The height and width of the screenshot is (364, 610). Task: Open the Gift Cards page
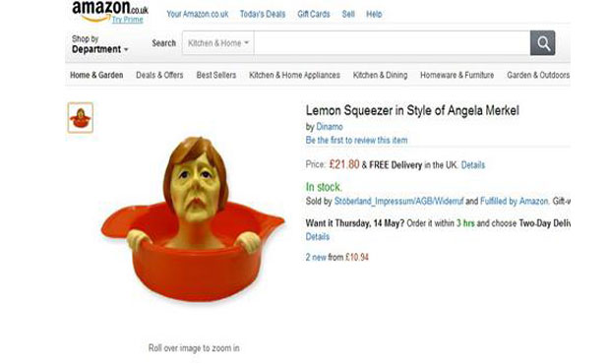(314, 15)
